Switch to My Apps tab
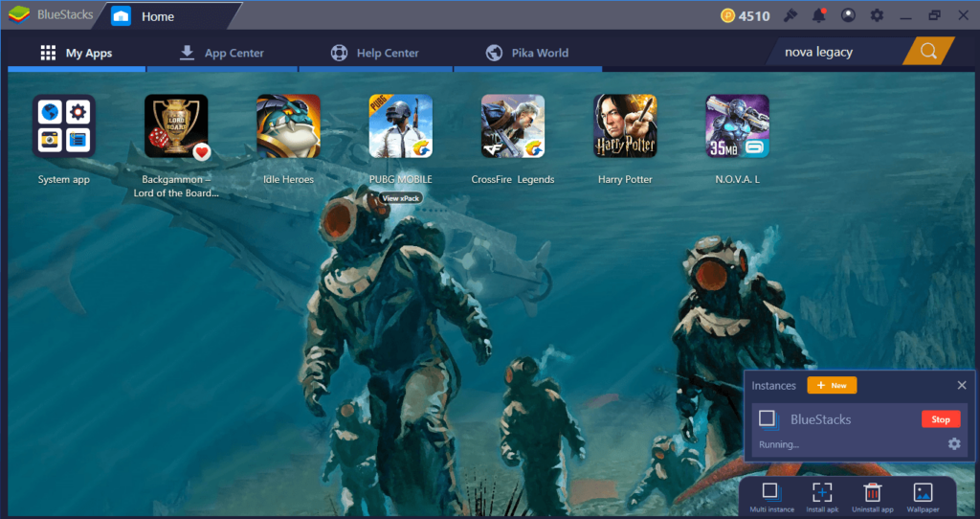980x519 pixels. 77,54
